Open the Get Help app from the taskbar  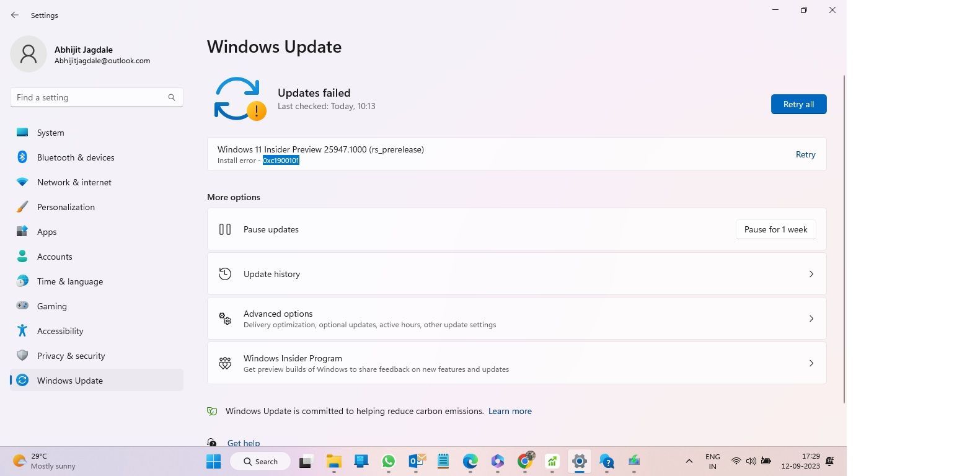click(607, 461)
